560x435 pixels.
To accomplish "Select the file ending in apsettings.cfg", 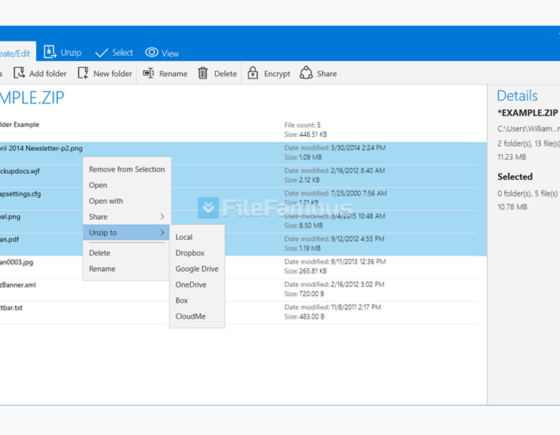I will [243, 199].
